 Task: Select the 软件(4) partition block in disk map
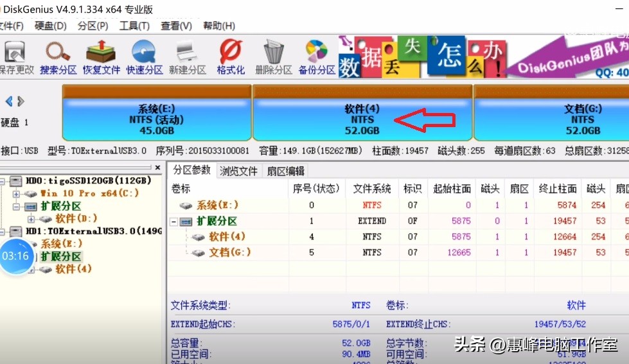tap(362, 112)
